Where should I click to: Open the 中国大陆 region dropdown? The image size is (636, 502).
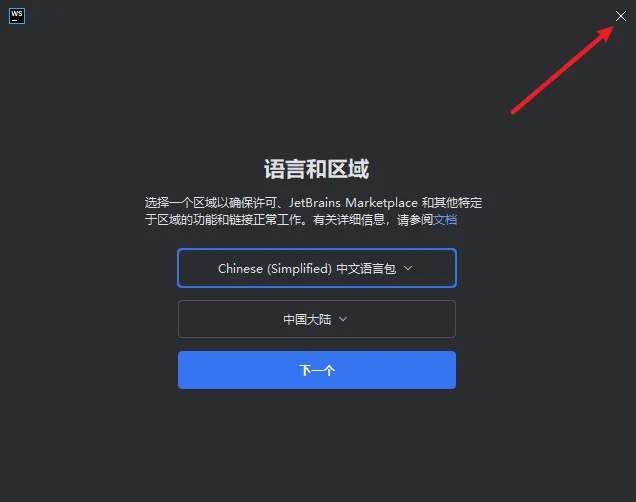pyautogui.click(x=317, y=319)
